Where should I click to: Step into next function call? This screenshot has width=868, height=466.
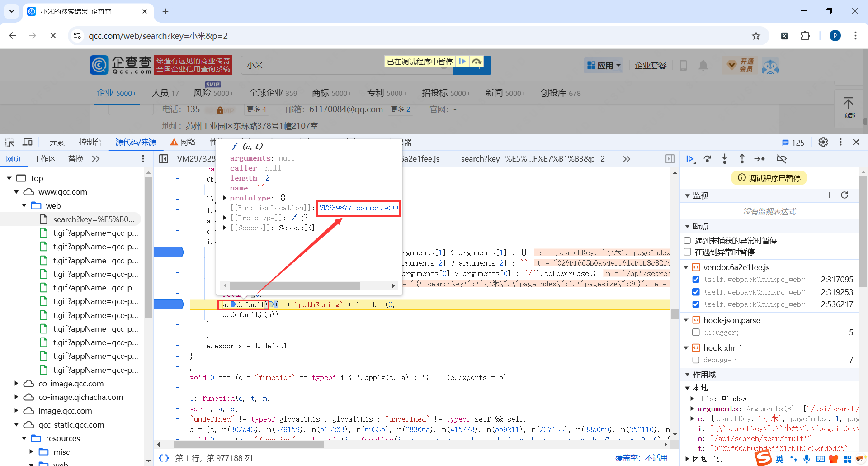tap(725, 159)
